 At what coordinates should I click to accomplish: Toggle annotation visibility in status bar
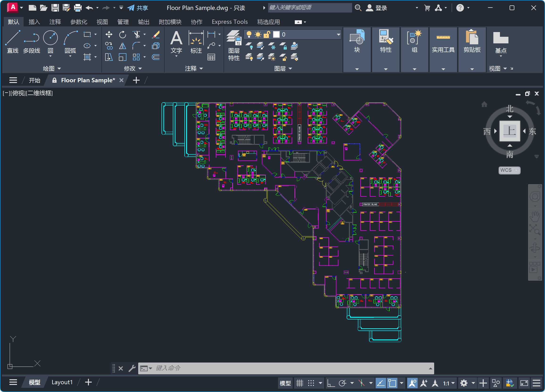(x=412, y=383)
